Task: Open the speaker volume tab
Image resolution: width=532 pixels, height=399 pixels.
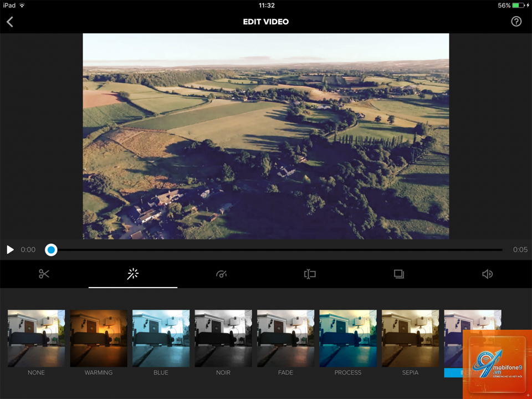Action: pos(487,274)
